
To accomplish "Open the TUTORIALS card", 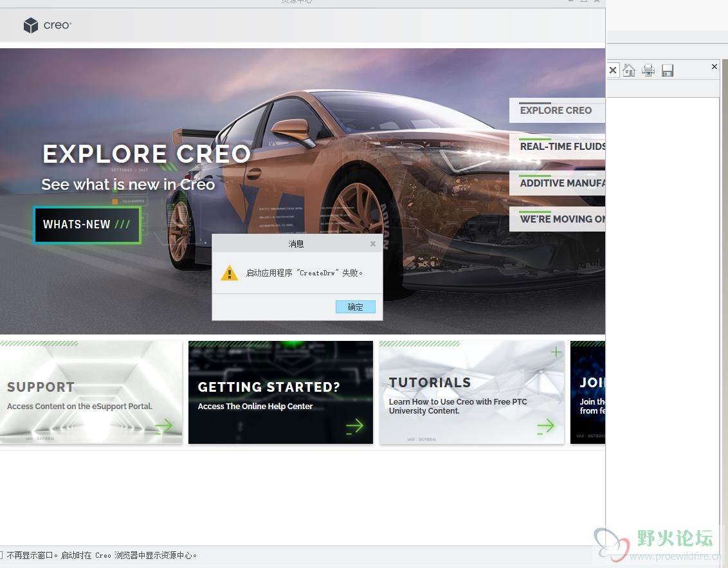I will pyautogui.click(x=471, y=392).
